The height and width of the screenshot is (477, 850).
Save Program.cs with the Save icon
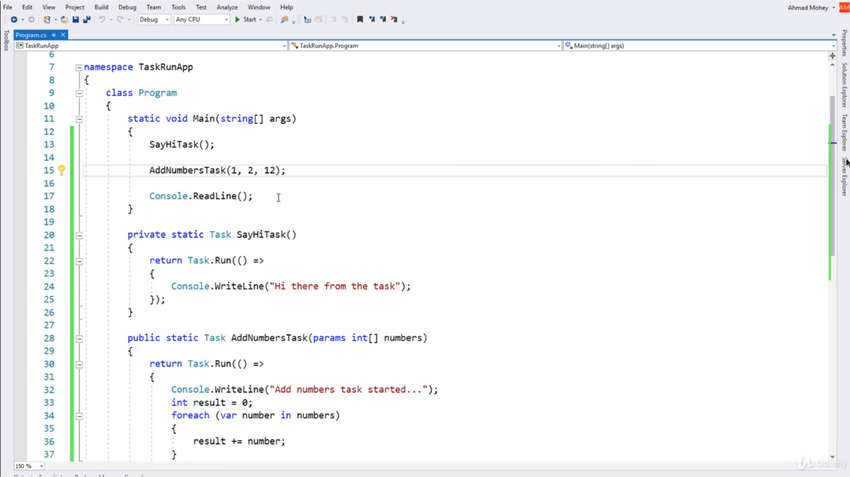pyautogui.click(x=75, y=20)
